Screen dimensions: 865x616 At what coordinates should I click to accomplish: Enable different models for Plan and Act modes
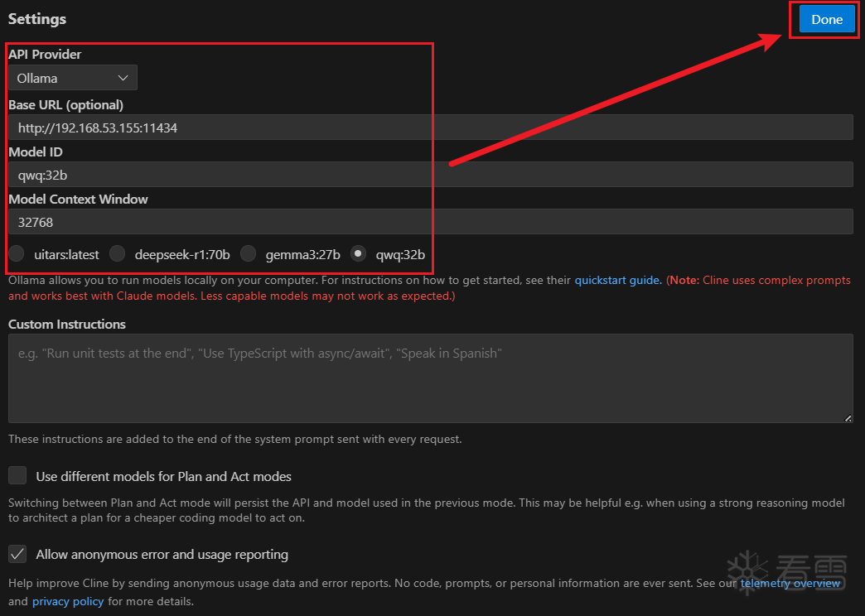pos(17,474)
